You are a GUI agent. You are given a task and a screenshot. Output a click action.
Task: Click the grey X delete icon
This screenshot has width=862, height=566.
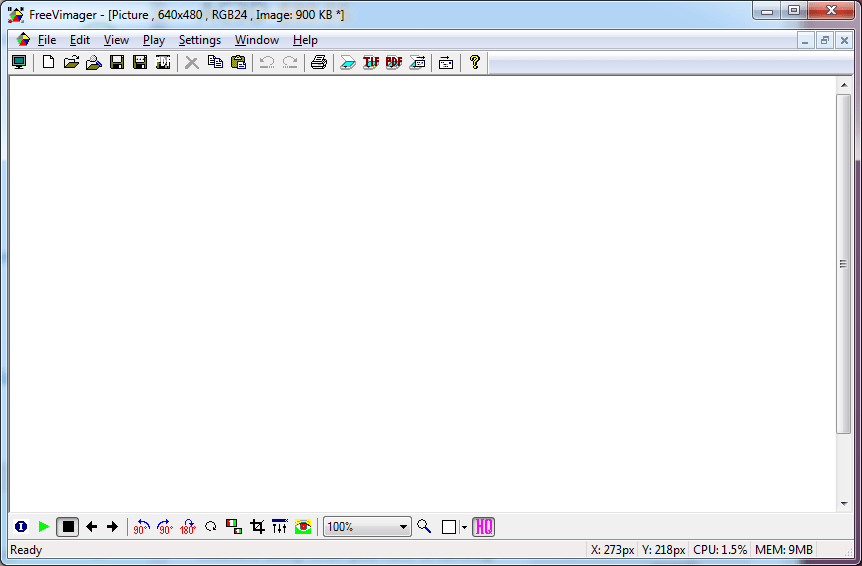(192, 63)
